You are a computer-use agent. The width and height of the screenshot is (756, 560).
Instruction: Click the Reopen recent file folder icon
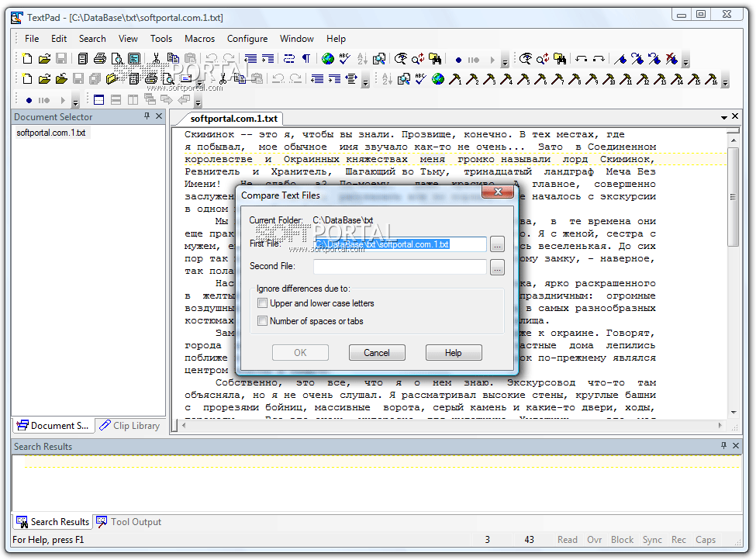pyautogui.click(x=61, y=79)
